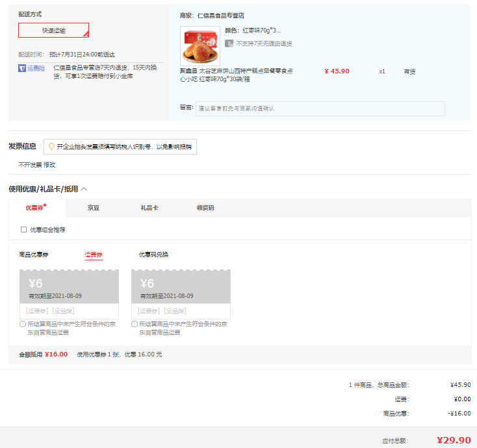Image resolution: width=477 pixels, height=448 pixels.
Task: Click the first ¥6 shipping coupon card
Action: pyautogui.click(x=69, y=294)
